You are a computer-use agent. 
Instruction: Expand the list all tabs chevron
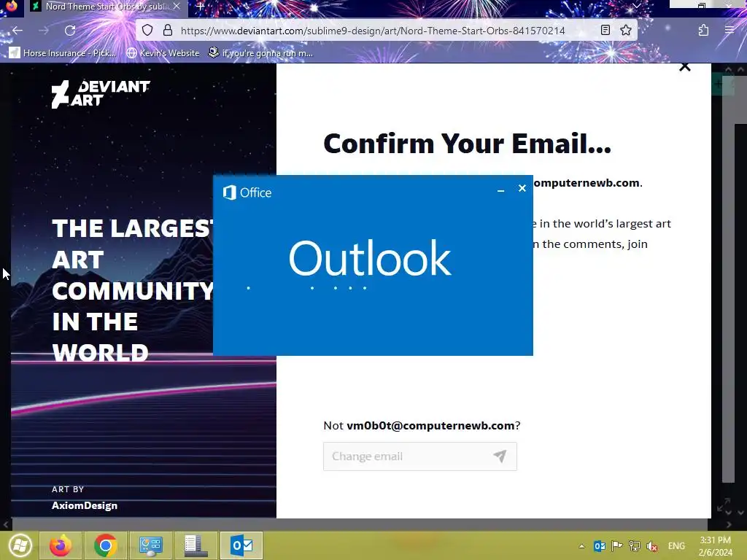(x=636, y=6)
